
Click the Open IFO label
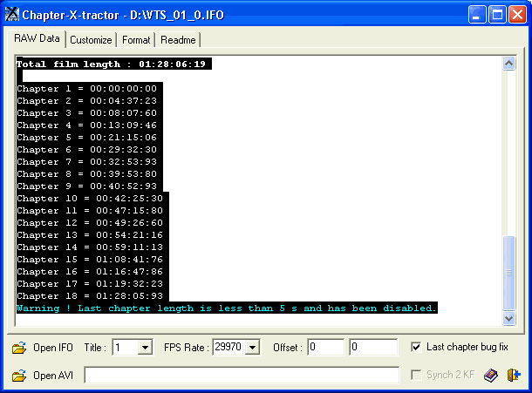53,348
